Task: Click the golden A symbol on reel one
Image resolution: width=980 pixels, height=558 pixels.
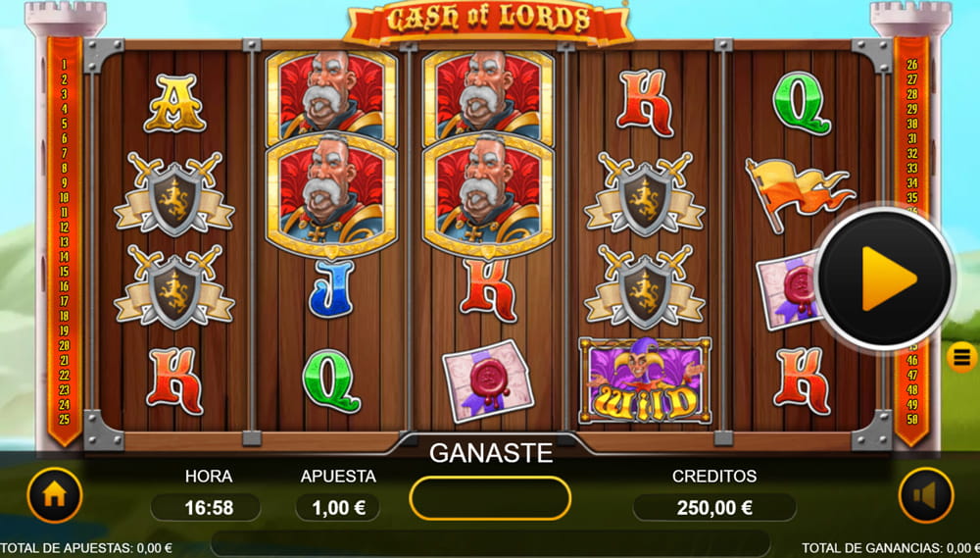Action: pyautogui.click(x=175, y=103)
